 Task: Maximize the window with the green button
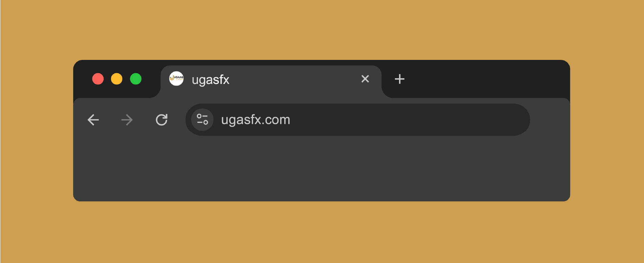pyautogui.click(x=136, y=79)
